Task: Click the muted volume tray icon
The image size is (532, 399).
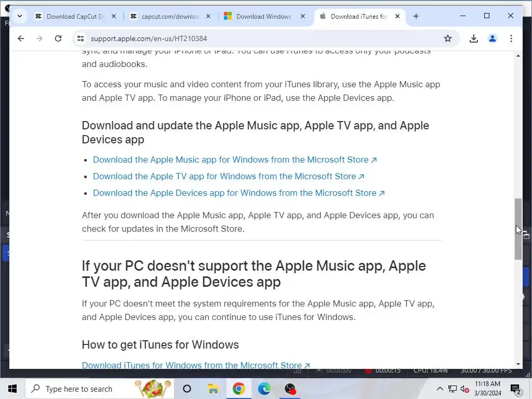Action: [465, 389]
